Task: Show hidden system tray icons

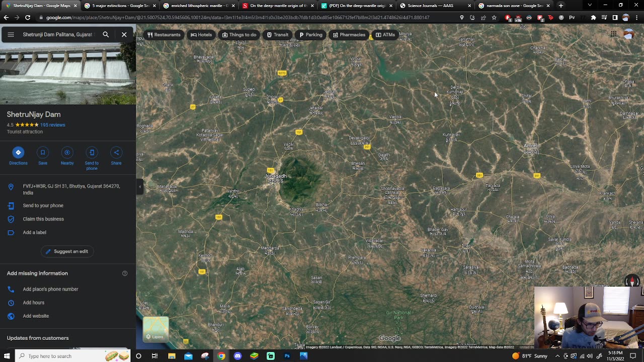Action: tap(557, 356)
